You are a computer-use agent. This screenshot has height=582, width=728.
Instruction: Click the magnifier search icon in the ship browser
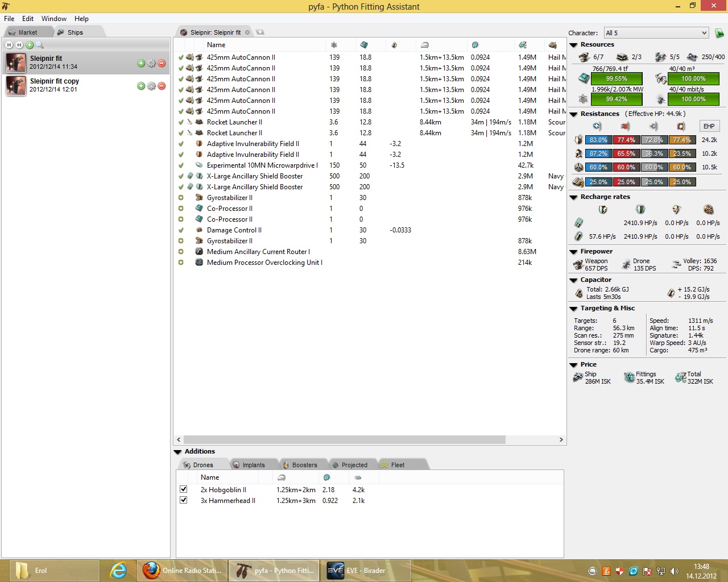40,45
